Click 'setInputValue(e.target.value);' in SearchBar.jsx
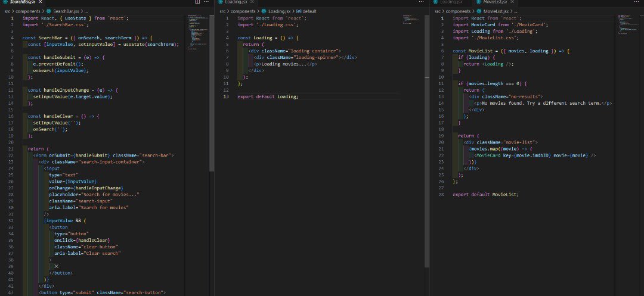The width and height of the screenshot is (644, 296). [x=73, y=96]
